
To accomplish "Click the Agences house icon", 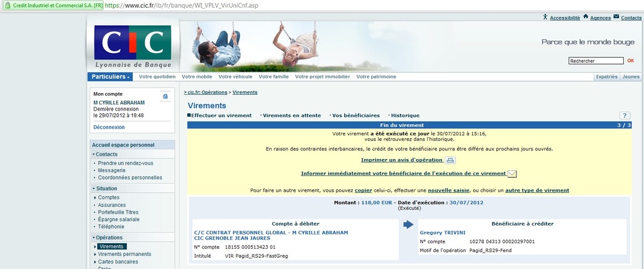I will click(x=586, y=17).
